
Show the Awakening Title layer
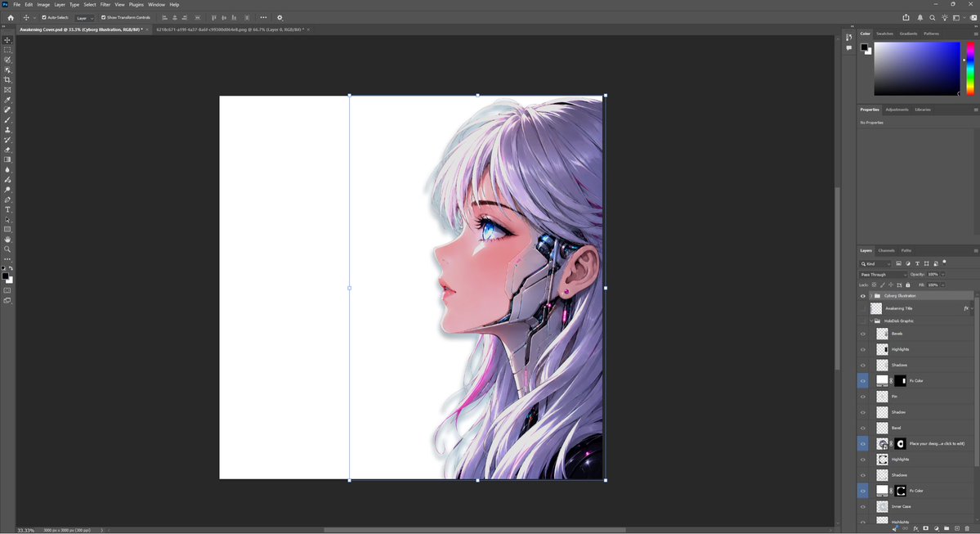863,308
